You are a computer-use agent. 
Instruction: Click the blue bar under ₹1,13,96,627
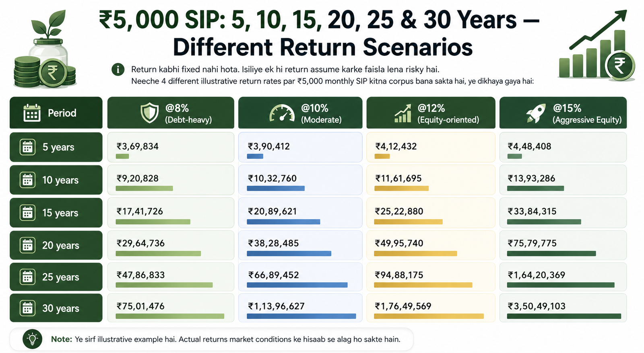pos(301,316)
